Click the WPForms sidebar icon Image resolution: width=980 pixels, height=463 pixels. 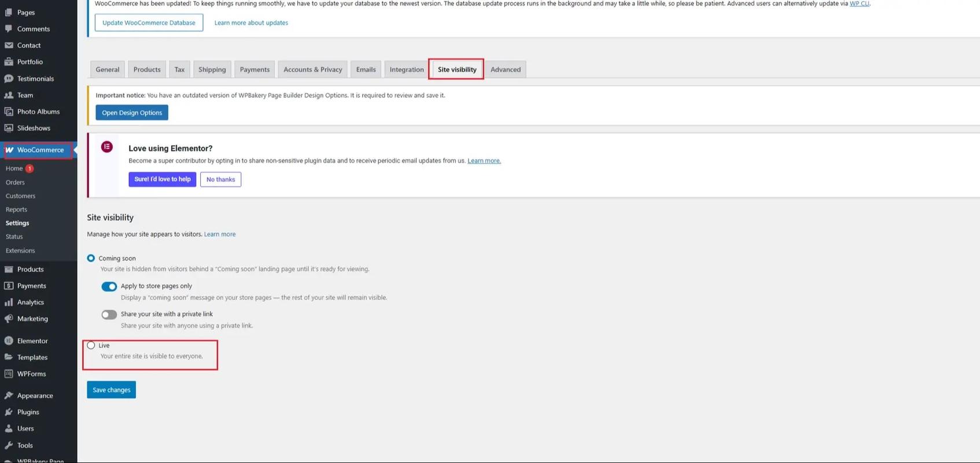coord(9,374)
